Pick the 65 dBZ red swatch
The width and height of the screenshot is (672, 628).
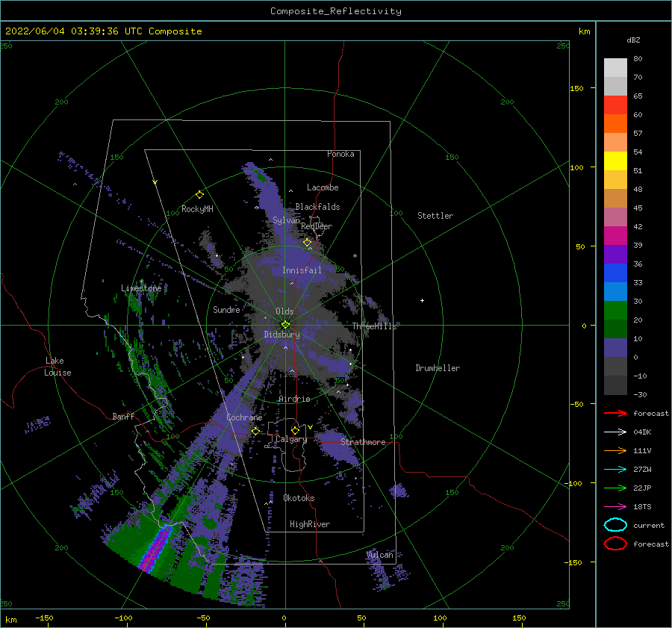(x=615, y=105)
